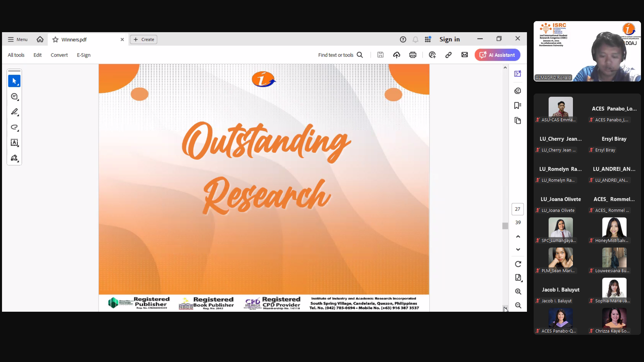
Task: Open the add comment tool
Action: [x=14, y=97]
